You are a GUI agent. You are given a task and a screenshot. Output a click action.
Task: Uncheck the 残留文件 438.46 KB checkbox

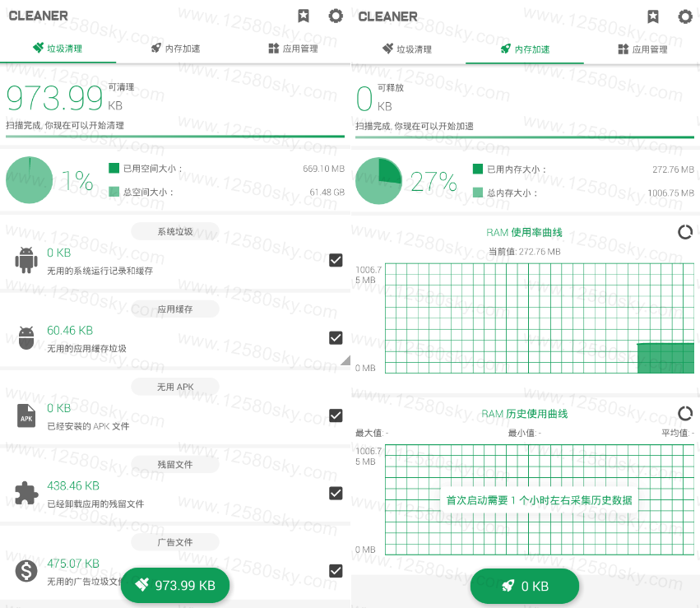[x=336, y=493]
